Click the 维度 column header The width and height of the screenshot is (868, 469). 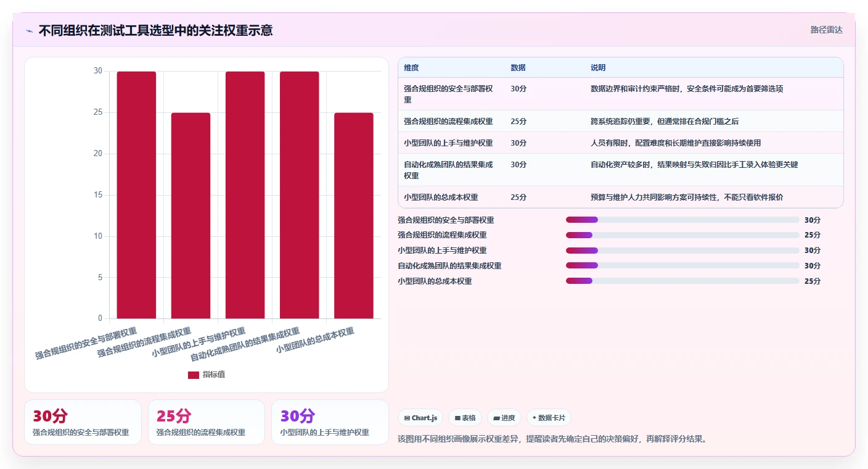tap(411, 68)
